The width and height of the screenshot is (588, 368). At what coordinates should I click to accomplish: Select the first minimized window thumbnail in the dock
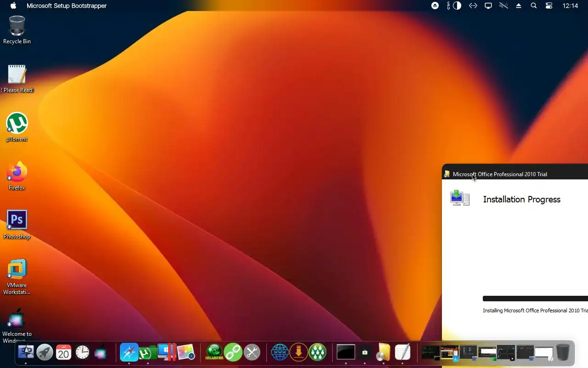tap(430, 352)
